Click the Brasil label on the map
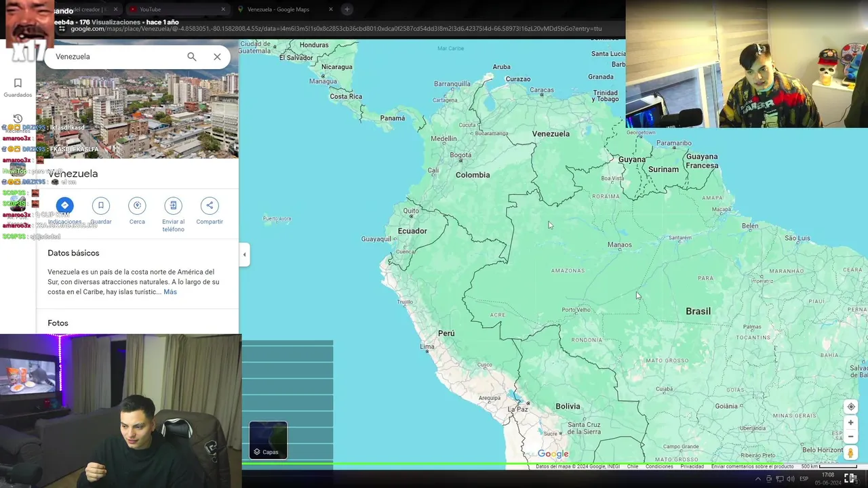This screenshot has width=868, height=488. point(698,311)
